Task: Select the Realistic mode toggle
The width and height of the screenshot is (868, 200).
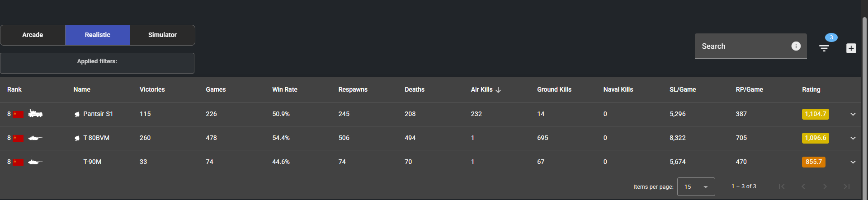Action: click(x=98, y=35)
